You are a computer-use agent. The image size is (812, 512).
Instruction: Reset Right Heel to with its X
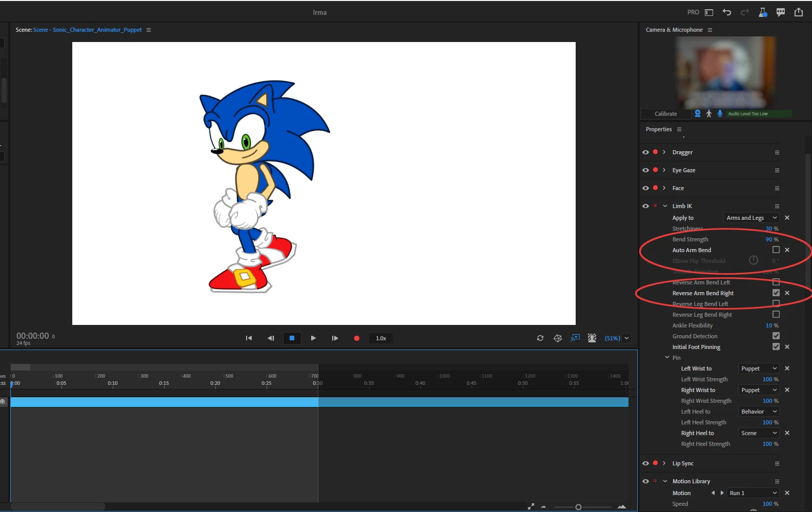787,433
